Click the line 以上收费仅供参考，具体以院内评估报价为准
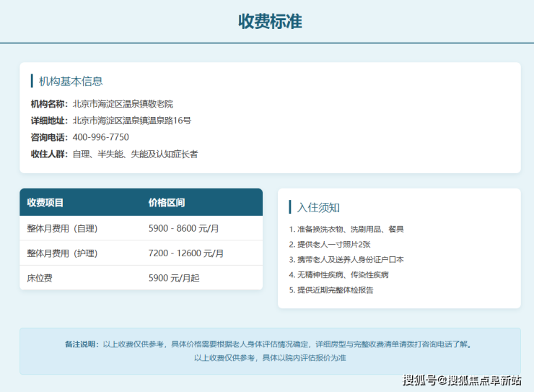The image size is (534, 392). coord(270,357)
